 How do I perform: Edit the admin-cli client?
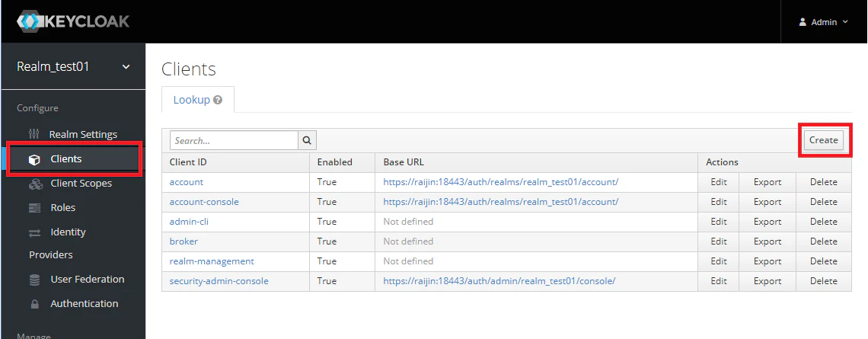point(719,222)
